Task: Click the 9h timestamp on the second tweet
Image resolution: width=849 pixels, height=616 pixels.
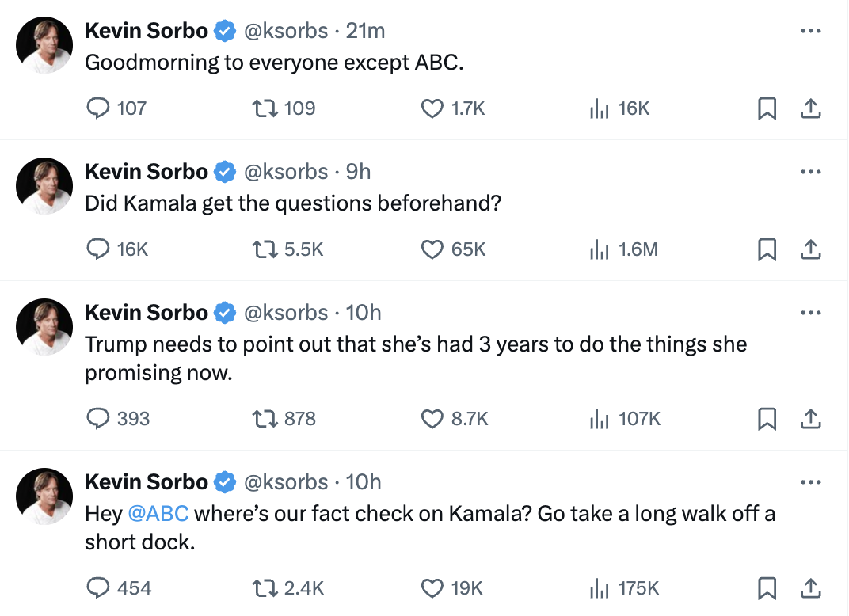Action: (x=358, y=171)
